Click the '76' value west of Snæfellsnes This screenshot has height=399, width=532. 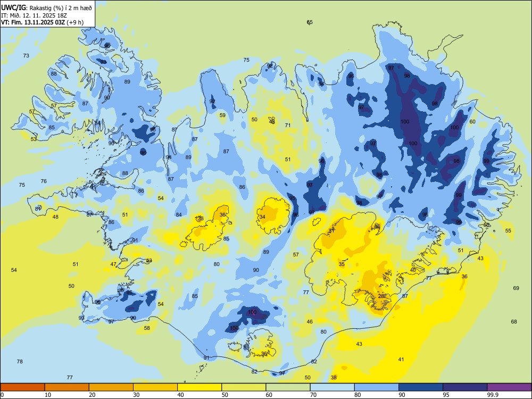pos(44,181)
